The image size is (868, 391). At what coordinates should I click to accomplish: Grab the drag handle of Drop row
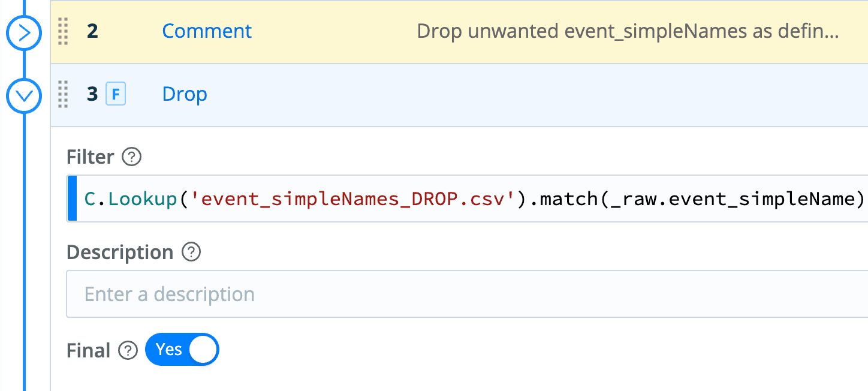tap(63, 95)
